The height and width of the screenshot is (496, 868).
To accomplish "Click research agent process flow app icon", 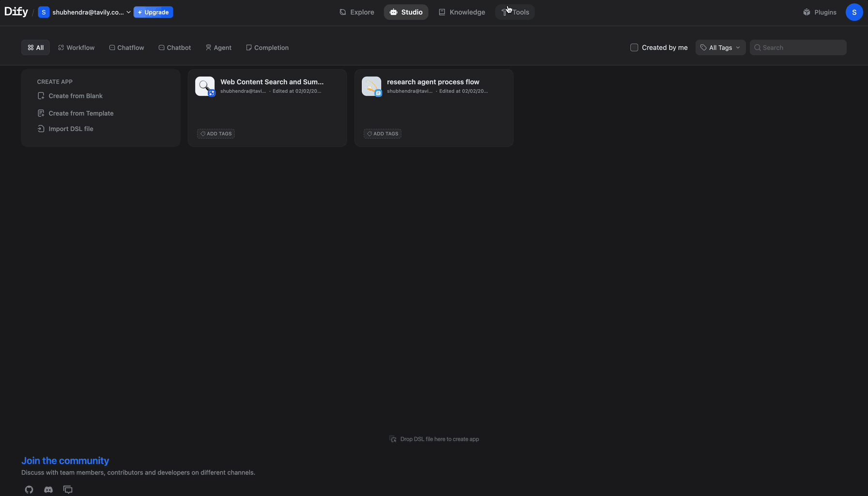I will click(372, 86).
